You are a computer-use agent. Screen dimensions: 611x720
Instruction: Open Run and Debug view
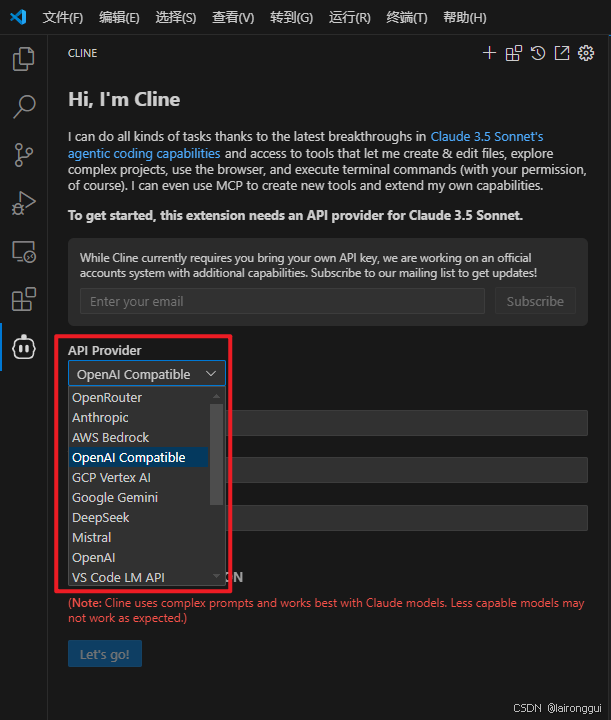coord(23,203)
